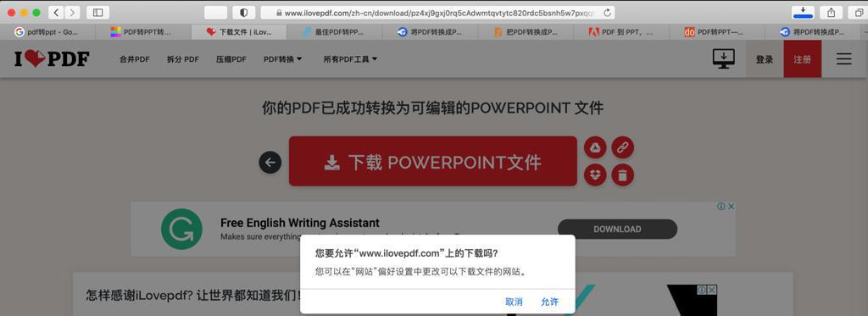
Task: Toggle the Safari sidebar button
Action: click(98, 12)
